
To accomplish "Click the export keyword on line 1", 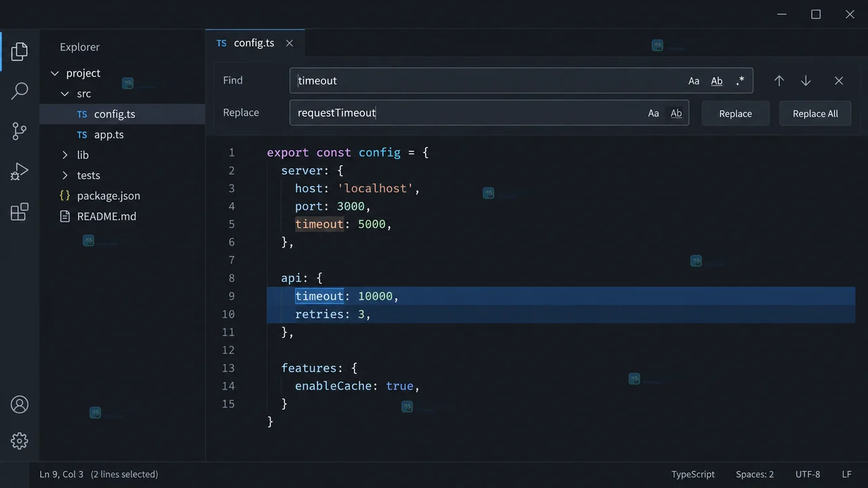I will click(288, 152).
